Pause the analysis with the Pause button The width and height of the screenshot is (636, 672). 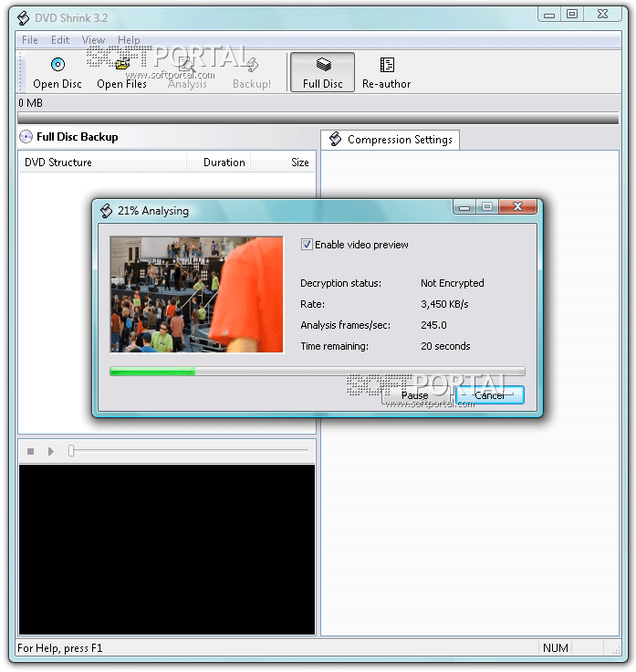click(x=414, y=395)
